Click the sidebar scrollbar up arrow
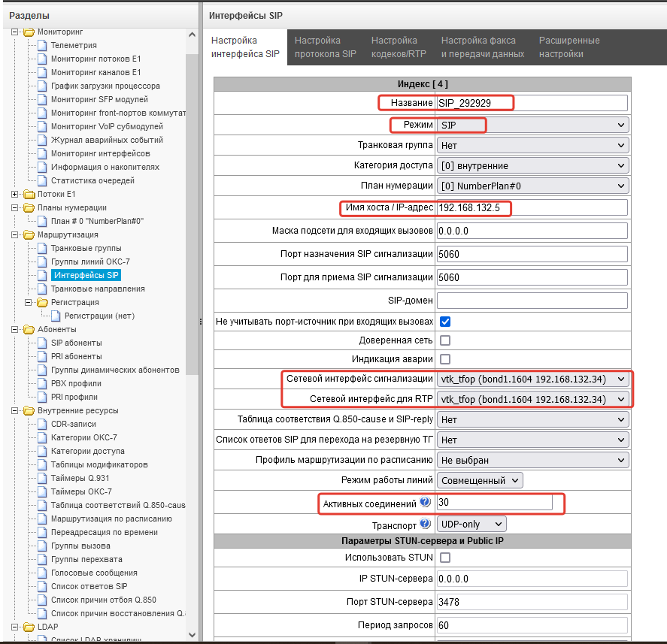 point(193,35)
